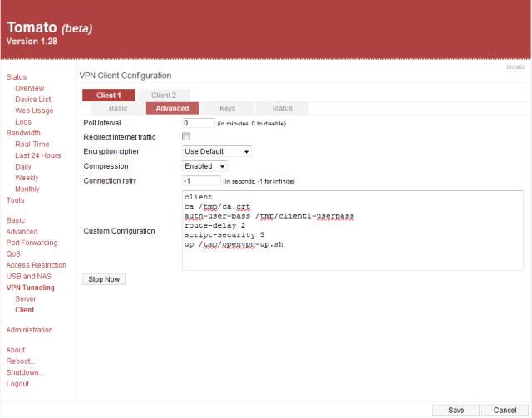The height and width of the screenshot is (418, 532).
Task: Click the 'auth-user-pass' configuration line
Action: coord(269,216)
